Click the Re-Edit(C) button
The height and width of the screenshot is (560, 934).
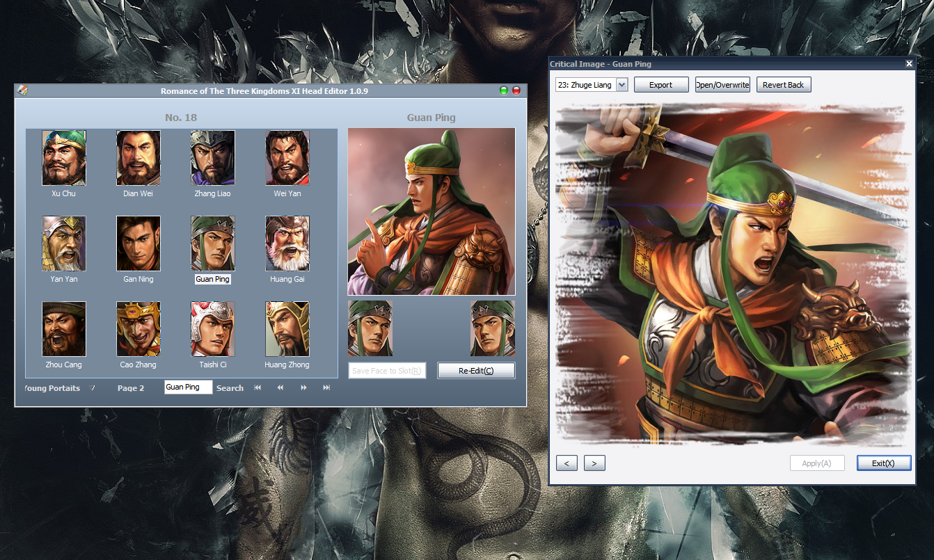476,371
